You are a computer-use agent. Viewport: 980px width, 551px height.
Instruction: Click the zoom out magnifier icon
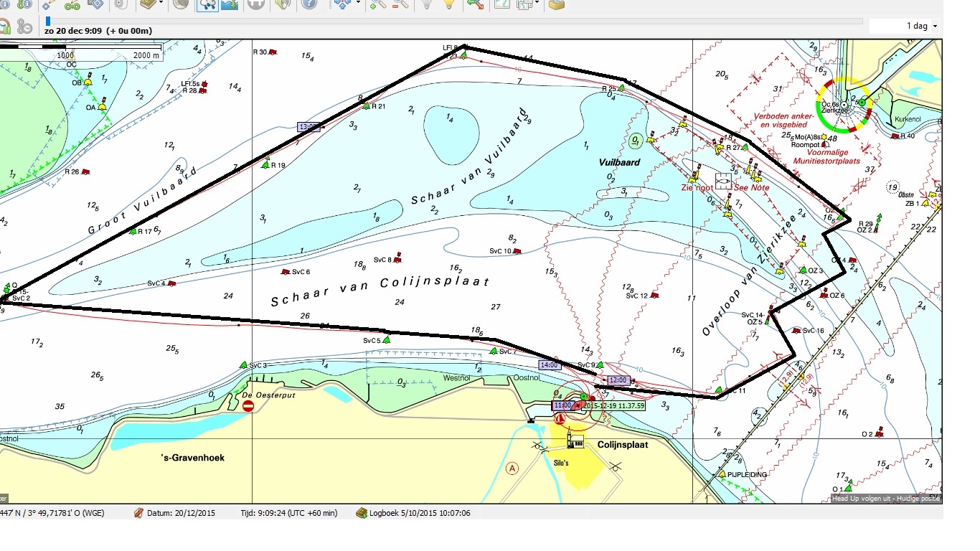[x=400, y=4]
